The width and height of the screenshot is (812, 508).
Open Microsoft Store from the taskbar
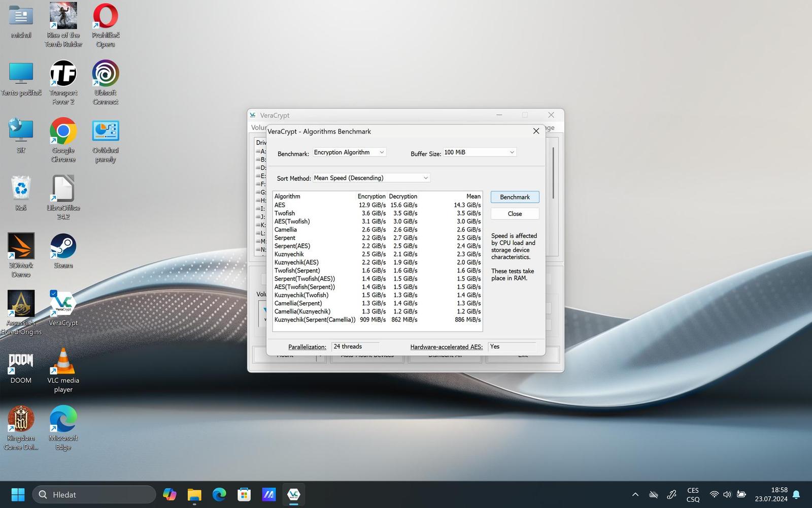point(244,494)
